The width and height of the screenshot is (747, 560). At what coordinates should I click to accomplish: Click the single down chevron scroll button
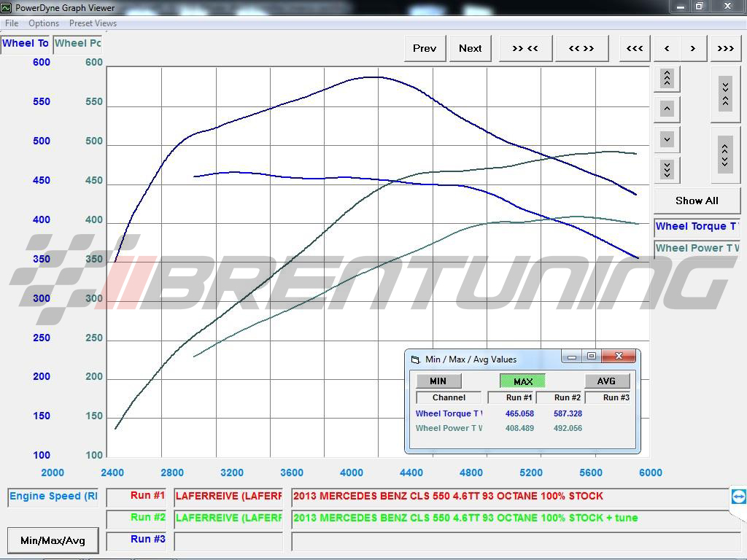click(667, 140)
